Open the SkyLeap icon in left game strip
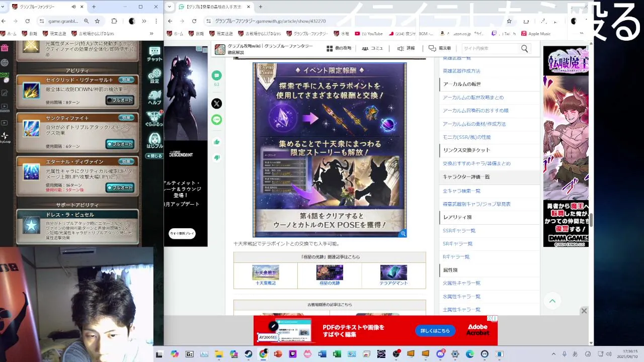This screenshot has width=644, height=362. 5,136
